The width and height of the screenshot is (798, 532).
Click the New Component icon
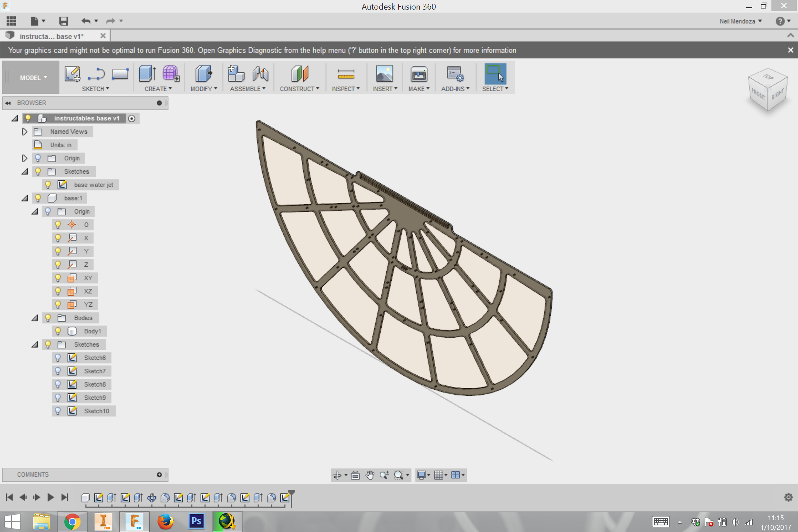[236, 74]
